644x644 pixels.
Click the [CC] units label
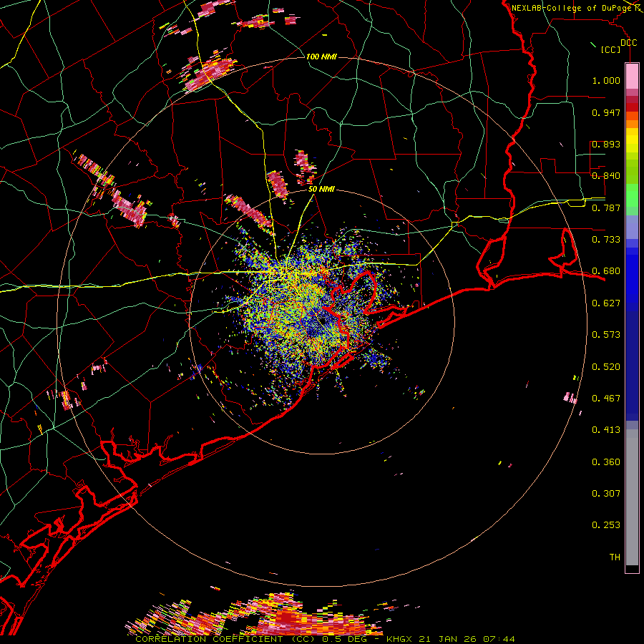611,49
